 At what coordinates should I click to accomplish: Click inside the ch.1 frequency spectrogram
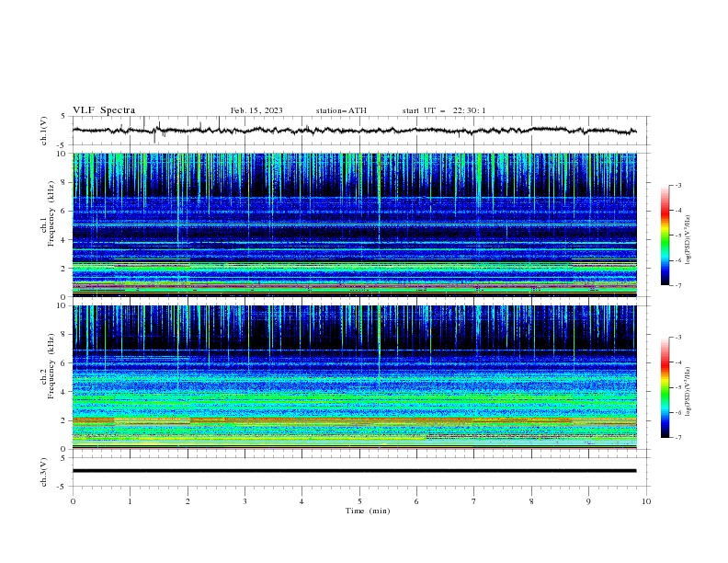pos(354,224)
